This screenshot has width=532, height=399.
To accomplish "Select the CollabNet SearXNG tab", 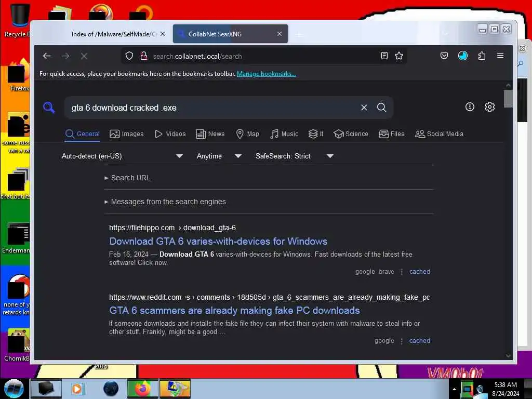I will tap(230, 34).
